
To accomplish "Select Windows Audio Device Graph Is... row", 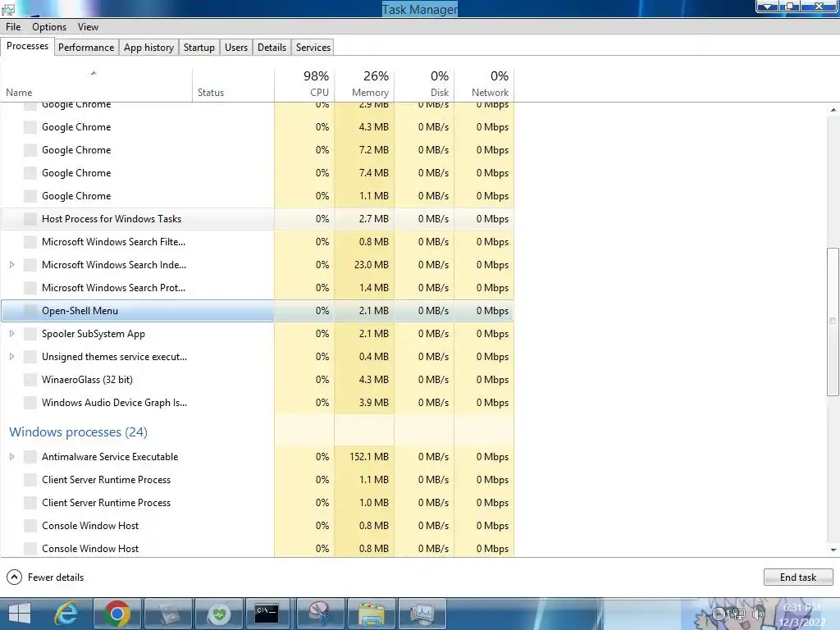I will [257, 403].
